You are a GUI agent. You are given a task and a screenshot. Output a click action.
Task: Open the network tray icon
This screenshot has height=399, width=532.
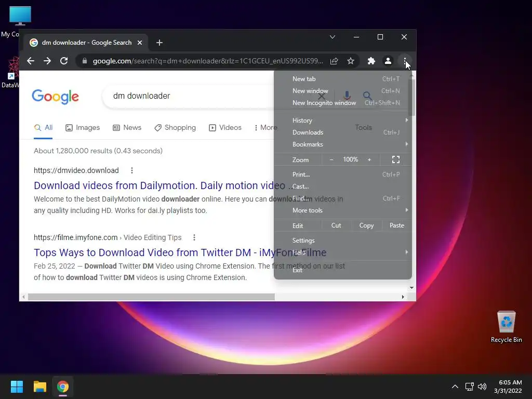pos(470,387)
